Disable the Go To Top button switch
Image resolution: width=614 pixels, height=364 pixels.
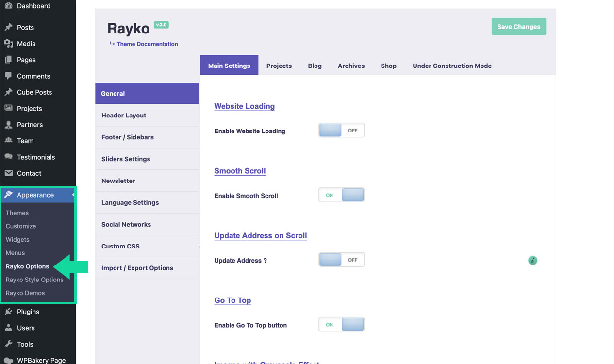[x=341, y=325]
